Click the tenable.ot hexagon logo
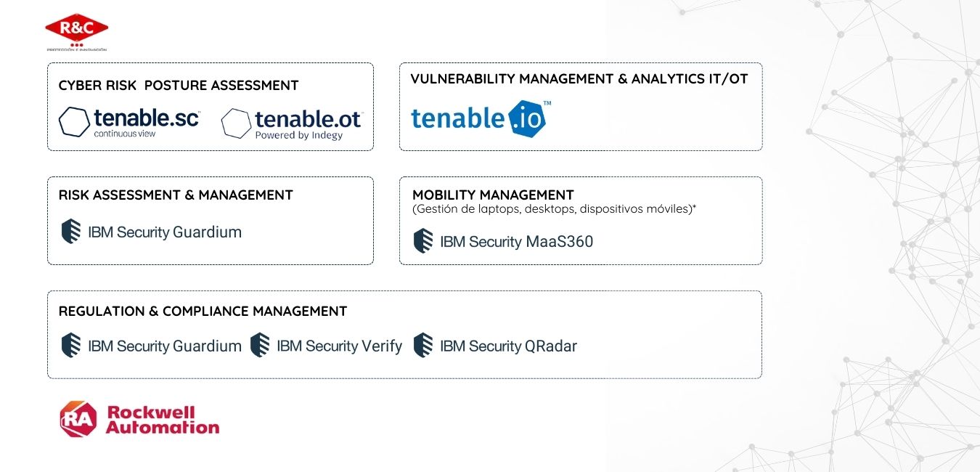This screenshot has height=472, width=980. click(236, 123)
